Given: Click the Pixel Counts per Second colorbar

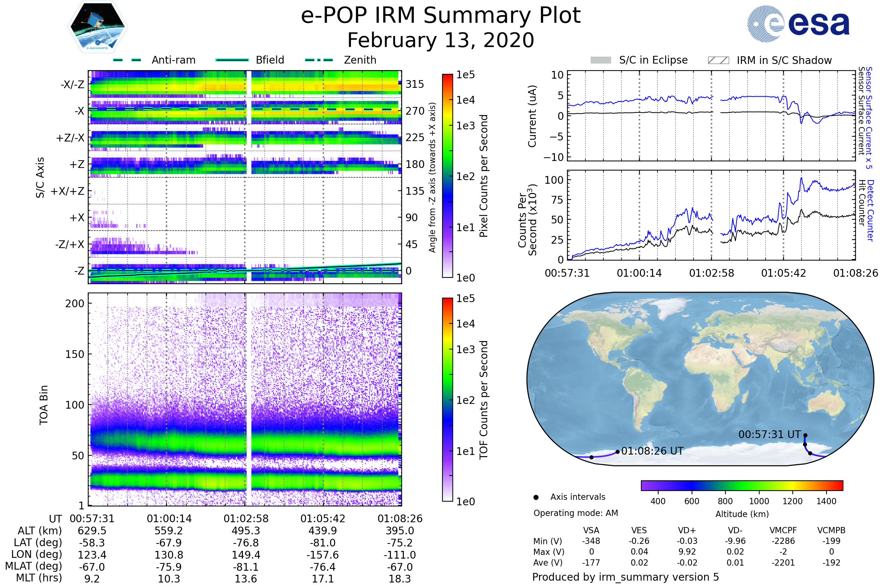Looking at the screenshot, I should coord(447,176).
